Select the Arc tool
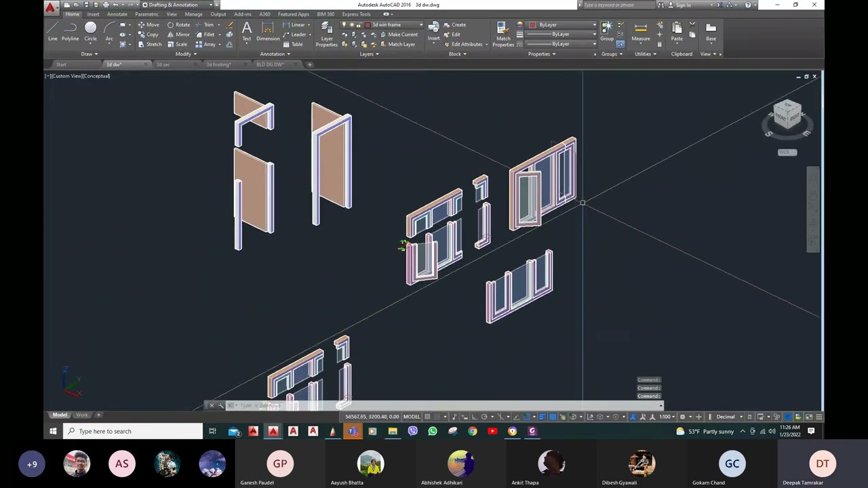This screenshot has width=868, height=488. [109, 30]
